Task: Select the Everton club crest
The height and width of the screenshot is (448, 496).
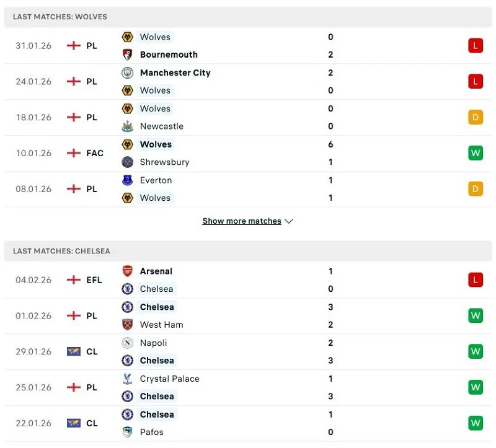Action: click(x=128, y=180)
